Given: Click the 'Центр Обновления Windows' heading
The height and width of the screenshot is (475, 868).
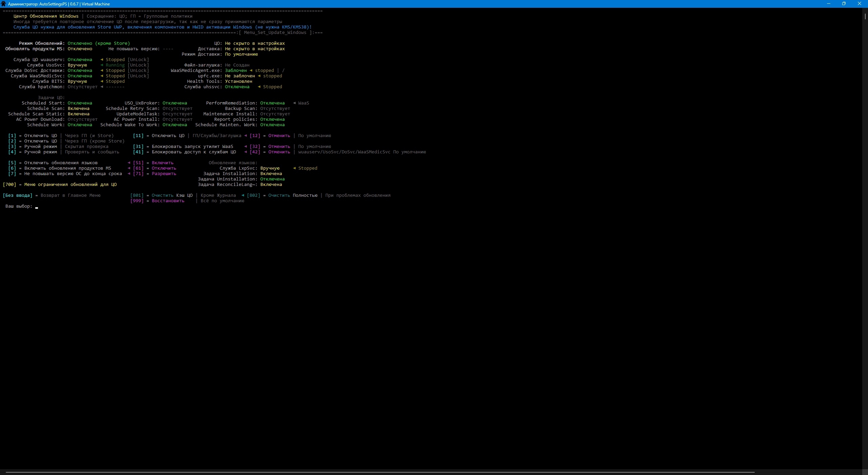Looking at the screenshot, I should 46,16.
